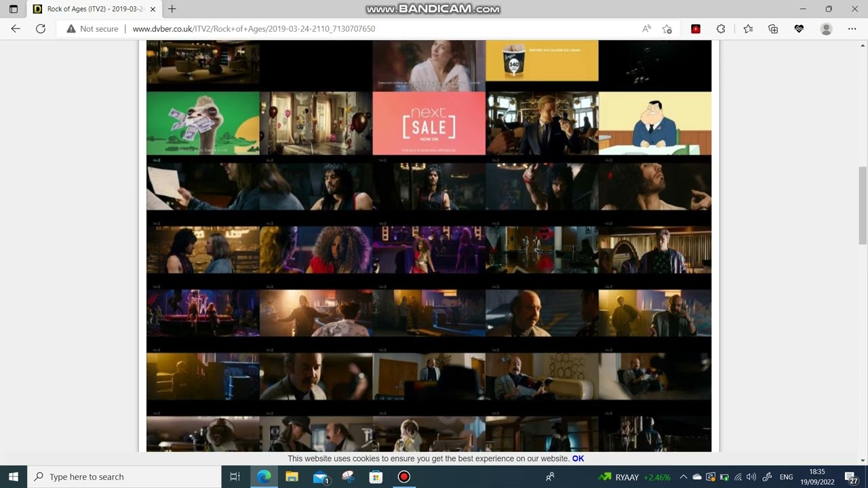Open Browser essentials heart icon
The image size is (868, 488).
(x=799, y=29)
